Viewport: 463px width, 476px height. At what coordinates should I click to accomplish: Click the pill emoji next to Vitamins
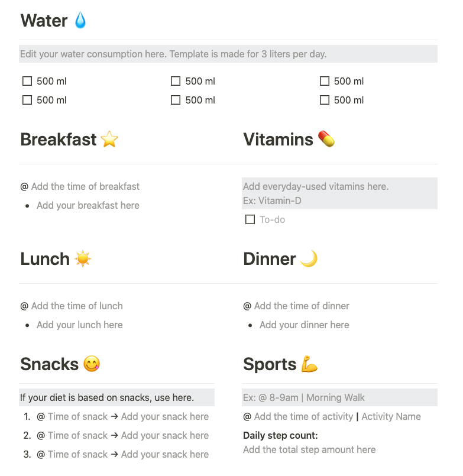[x=326, y=140]
